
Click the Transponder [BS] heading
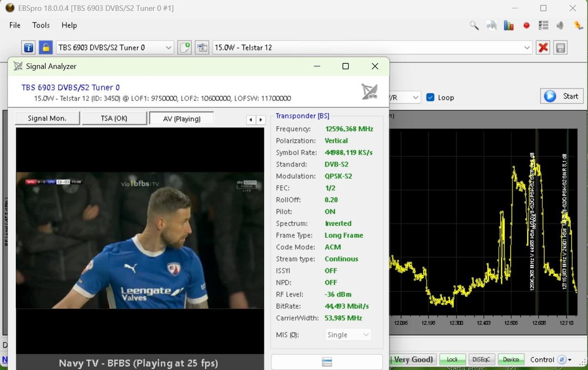pyautogui.click(x=302, y=116)
